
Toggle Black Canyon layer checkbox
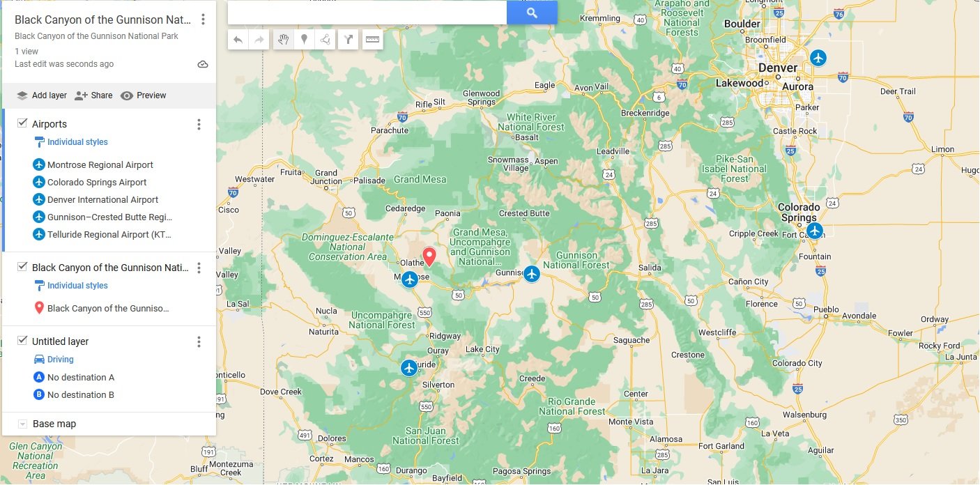click(x=22, y=267)
